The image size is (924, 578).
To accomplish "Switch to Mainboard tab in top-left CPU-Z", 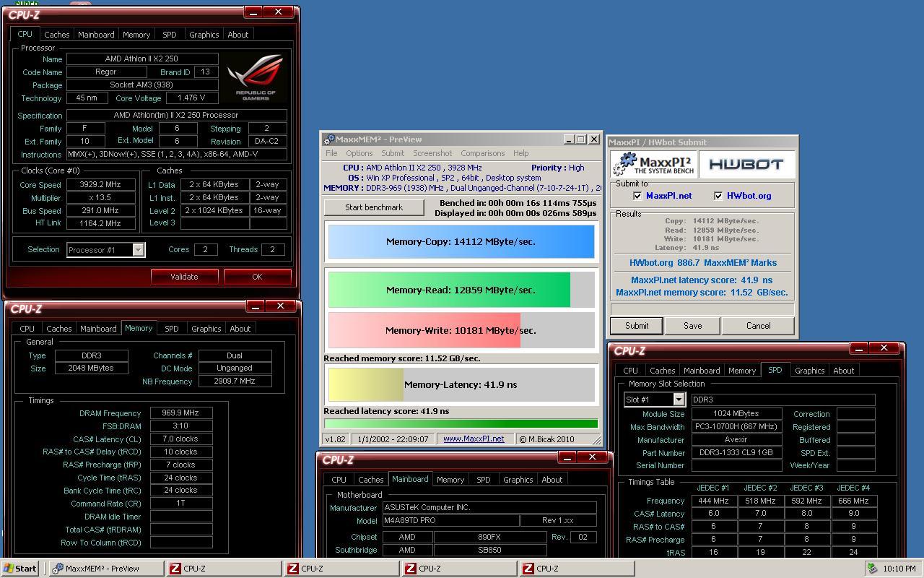I will point(96,35).
